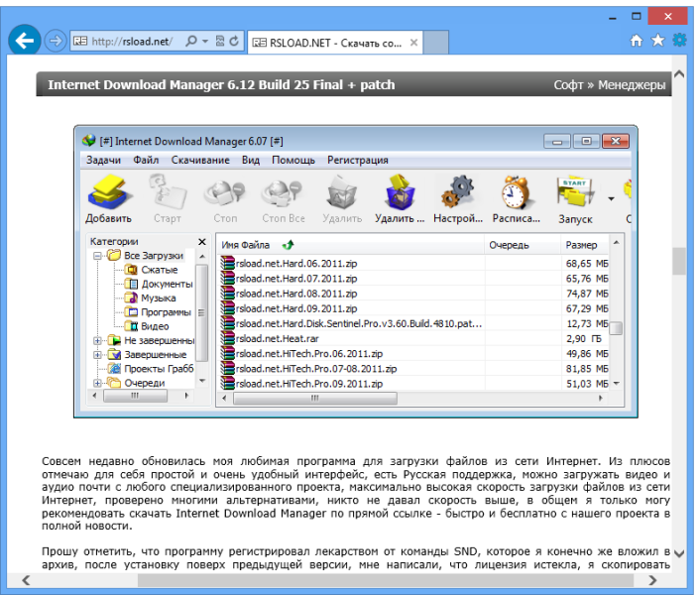Click the Запуск start queue icon
The image size is (700, 595).
tap(575, 198)
